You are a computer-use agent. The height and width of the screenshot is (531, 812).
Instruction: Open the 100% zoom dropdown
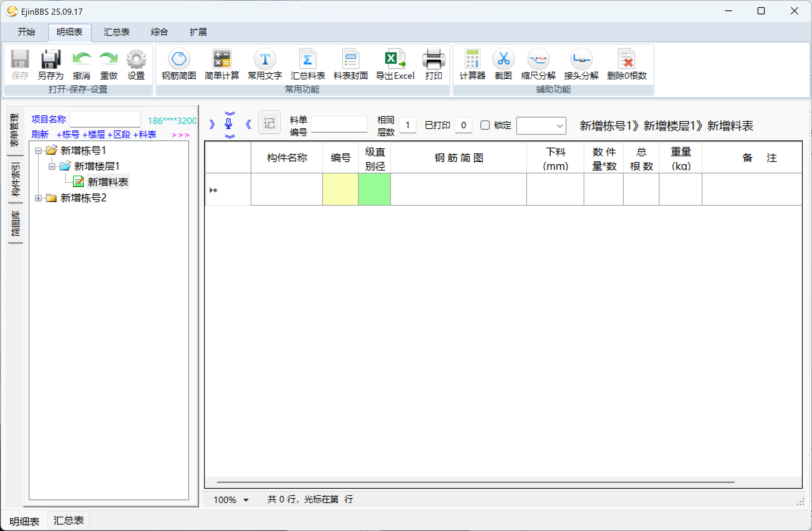[246, 500]
